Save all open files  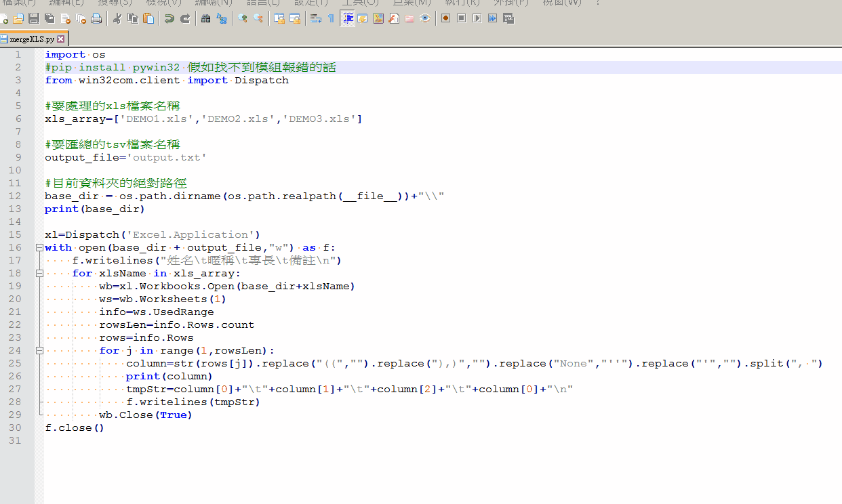(49, 18)
